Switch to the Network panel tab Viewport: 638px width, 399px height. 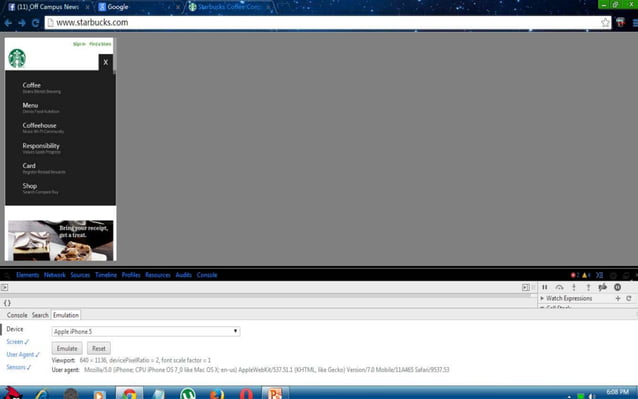coord(55,275)
